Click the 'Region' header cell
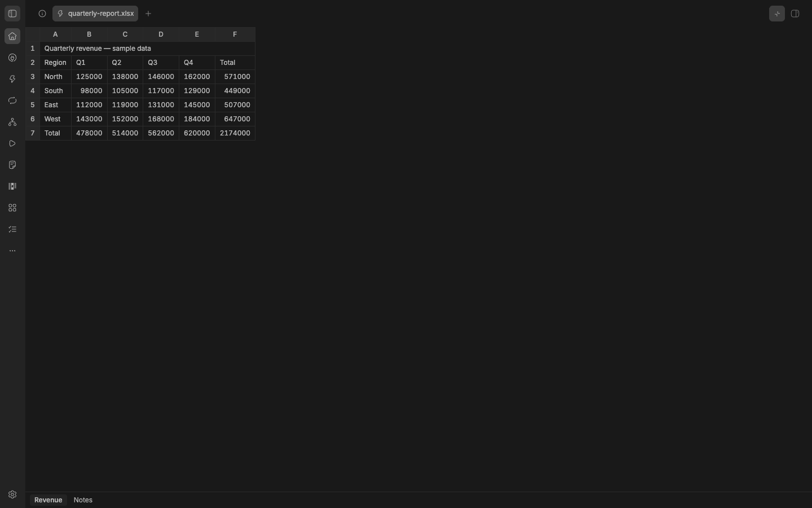Screen dimensions: 812x508 coord(55,63)
